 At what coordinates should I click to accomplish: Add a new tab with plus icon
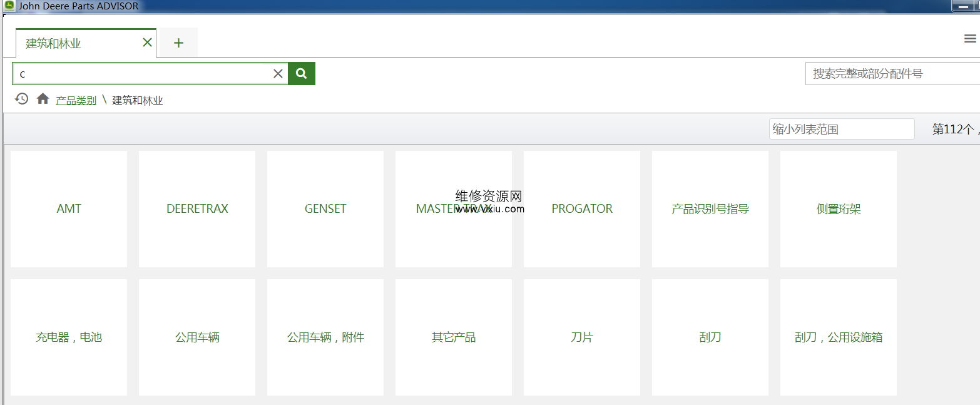pyautogui.click(x=178, y=43)
